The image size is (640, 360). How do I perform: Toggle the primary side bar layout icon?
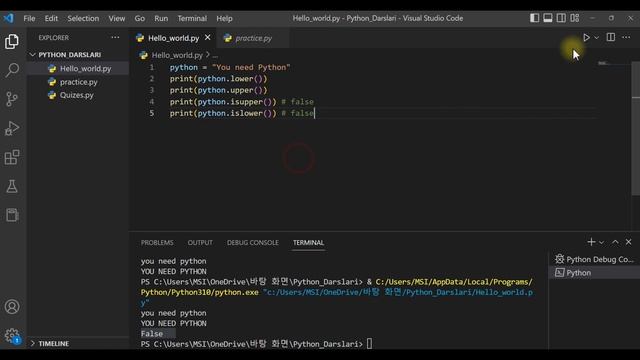pos(534,18)
